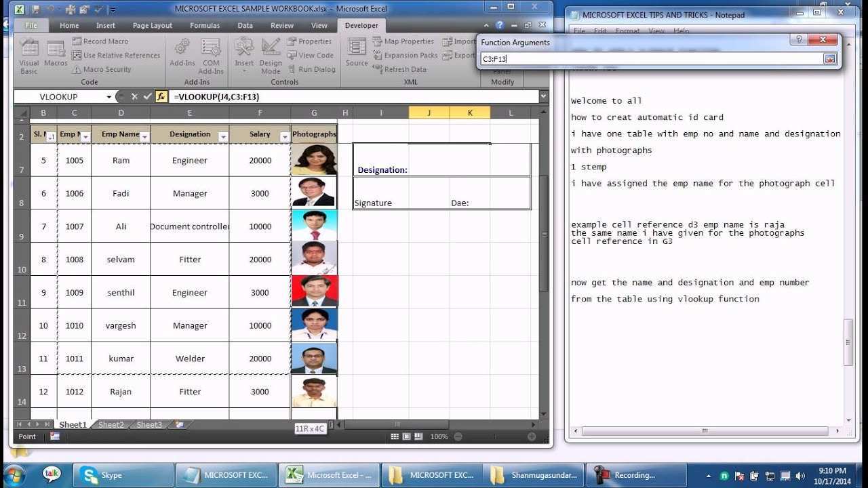The width and height of the screenshot is (868, 488).
Task: Expand the Name Box dropdown arrow
Action: pos(108,97)
